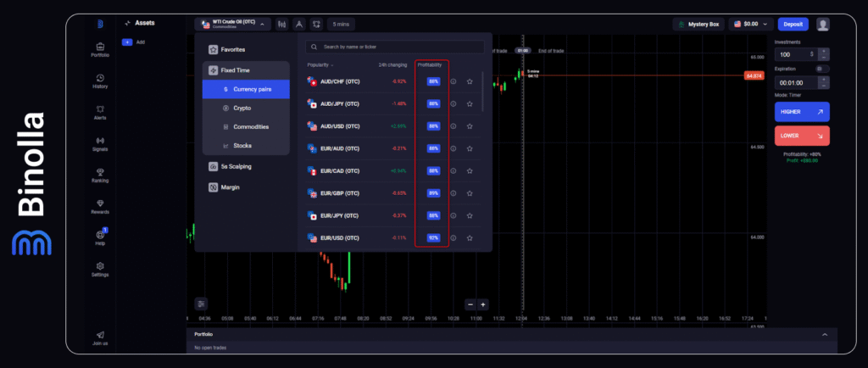Click the chart type candlestick icon

pyautogui.click(x=281, y=25)
